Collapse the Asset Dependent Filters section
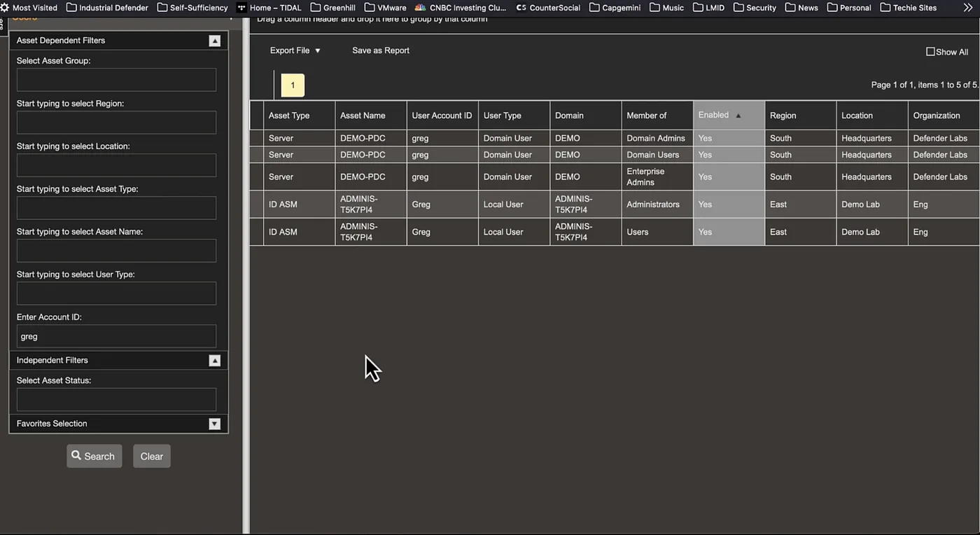The image size is (980, 535). [215, 41]
